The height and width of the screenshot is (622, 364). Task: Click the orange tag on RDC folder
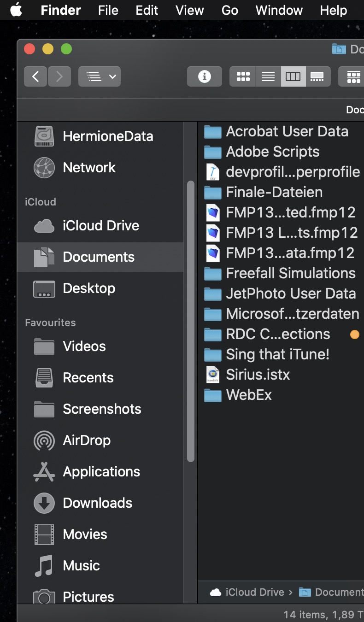354,334
